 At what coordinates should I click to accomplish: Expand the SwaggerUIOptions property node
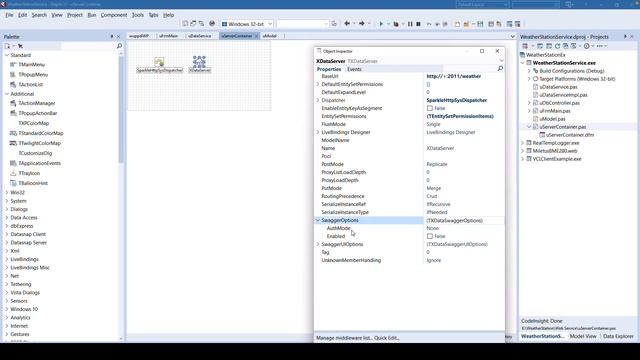(x=318, y=244)
